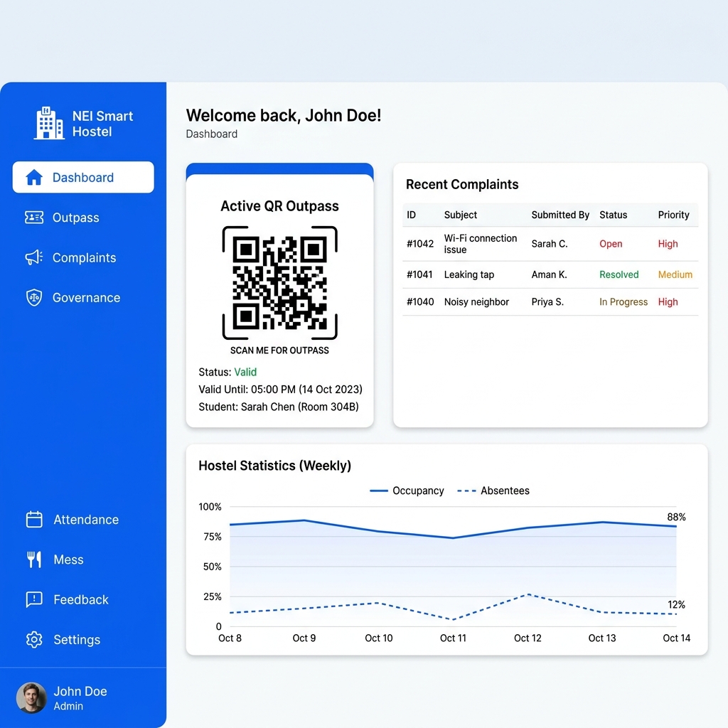Screen dimensions: 728x728
Task: Click the Medium priority value
Action: [x=675, y=274]
